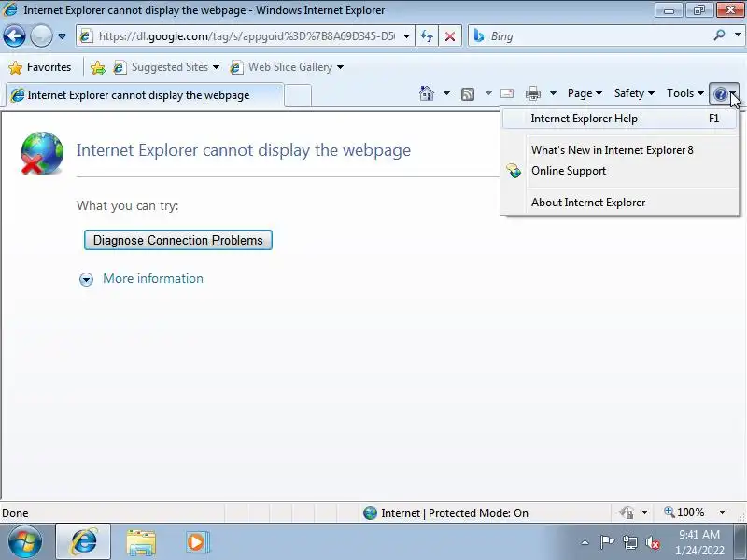The height and width of the screenshot is (560, 747).
Task: Click the Read Mail envelope icon
Action: [x=507, y=93]
